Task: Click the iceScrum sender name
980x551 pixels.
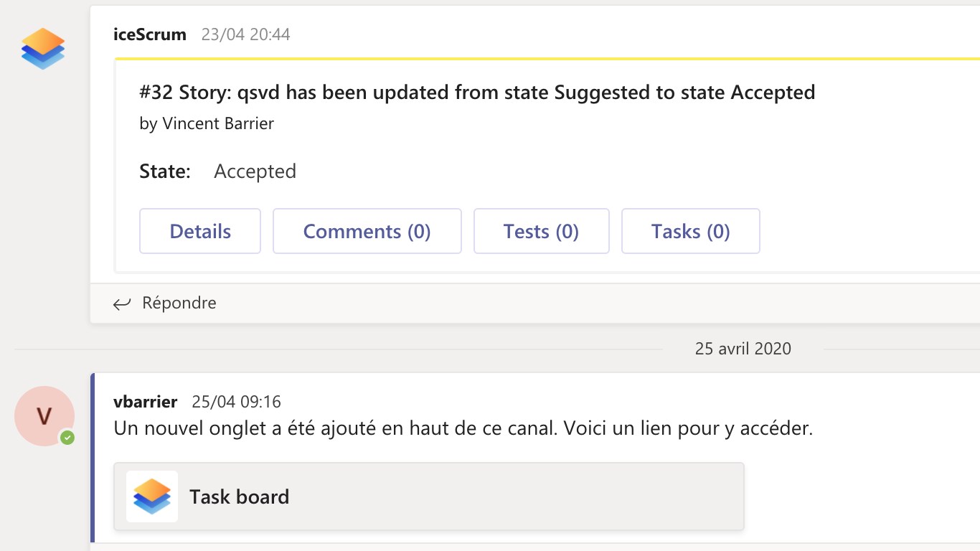Action: click(x=150, y=34)
